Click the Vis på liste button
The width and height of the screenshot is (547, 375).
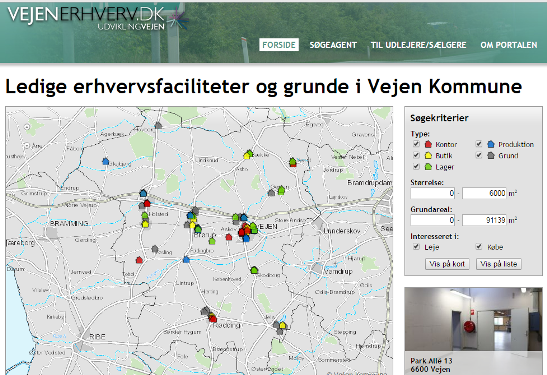[499, 264]
